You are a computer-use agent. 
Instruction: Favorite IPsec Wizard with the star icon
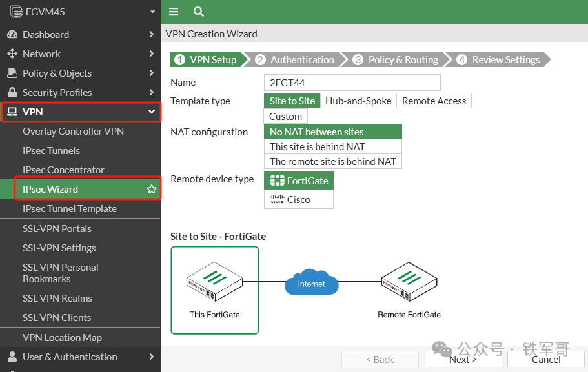point(152,189)
